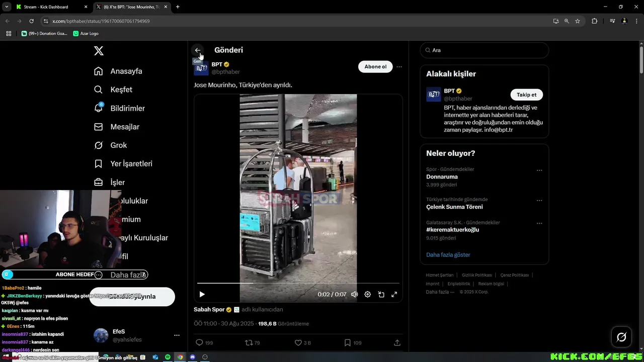Image resolution: width=644 pixels, height=362 pixels.
Task: Open Hizmet Şartları footer link
Action: click(x=439, y=275)
